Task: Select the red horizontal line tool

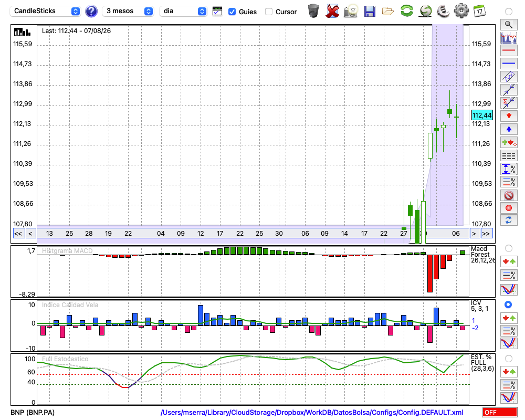Action: click(x=509, y=50)
